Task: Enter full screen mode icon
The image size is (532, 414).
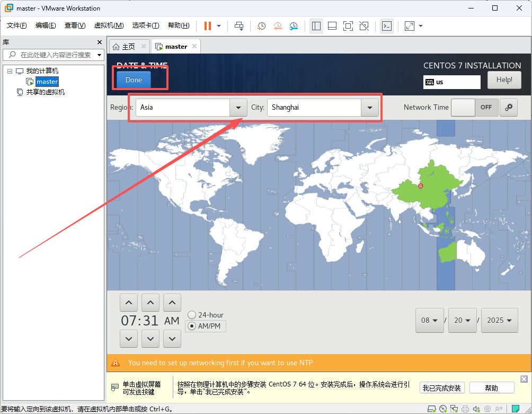Action: [x=348, y=26]
